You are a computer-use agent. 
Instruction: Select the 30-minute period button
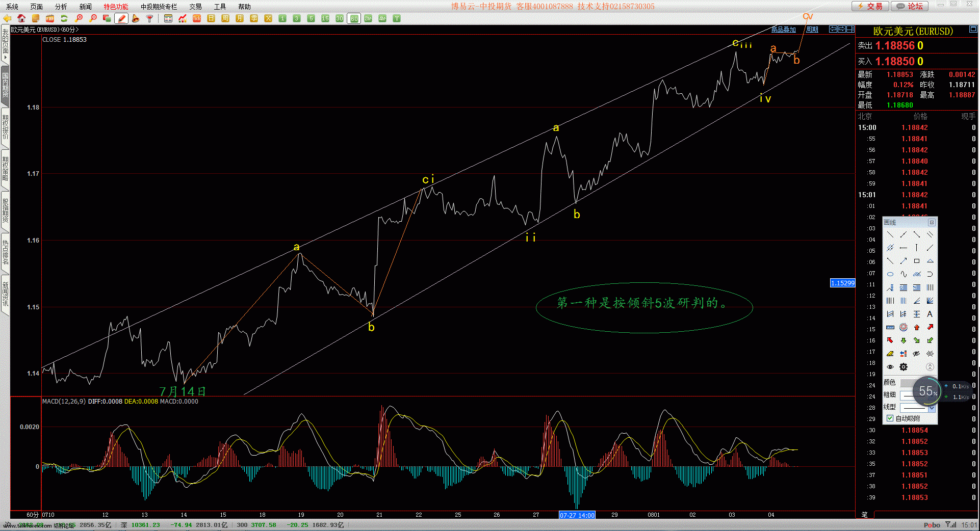pyautogui.click(x=340, y=18)
